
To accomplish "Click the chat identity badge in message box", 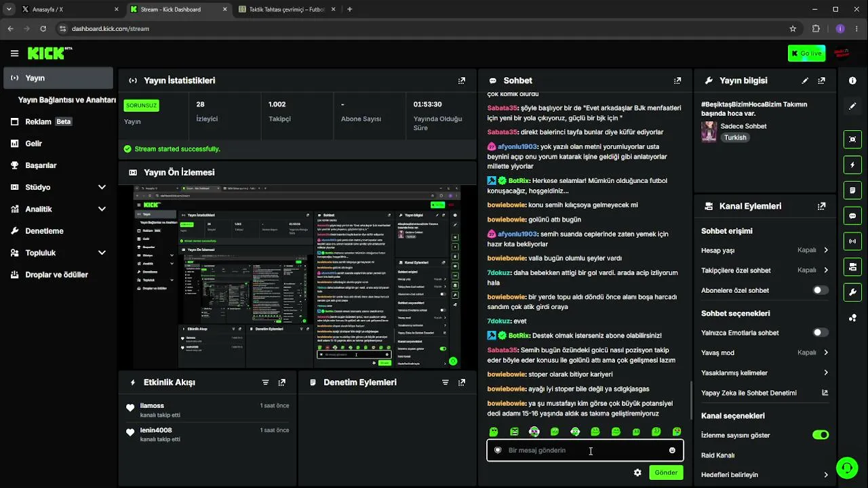I will tap(498, 450).
